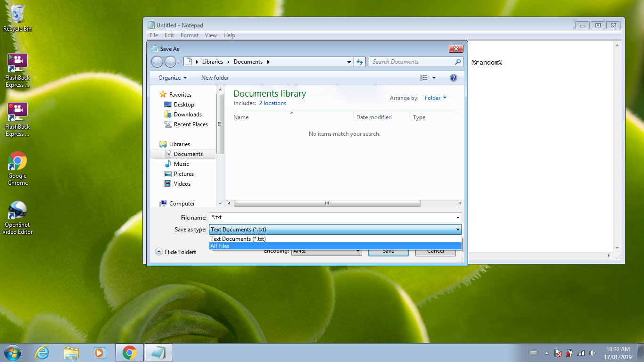Image resolution: width=644 pixels, height=362 pixels.
Task: Select the Libraries node
Action: click(180, 144)
